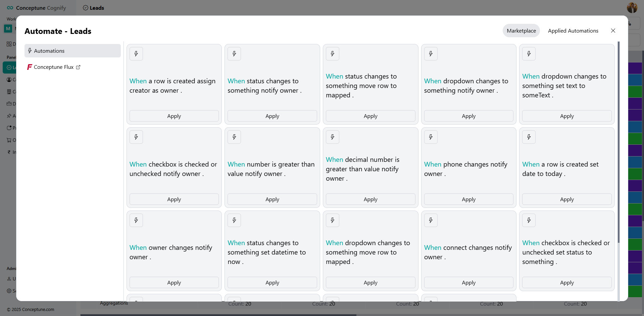This screenshot has width=644, height=316.
Task: Click lightning icon on 'owner changes notify owner' card
Action: 136,220
